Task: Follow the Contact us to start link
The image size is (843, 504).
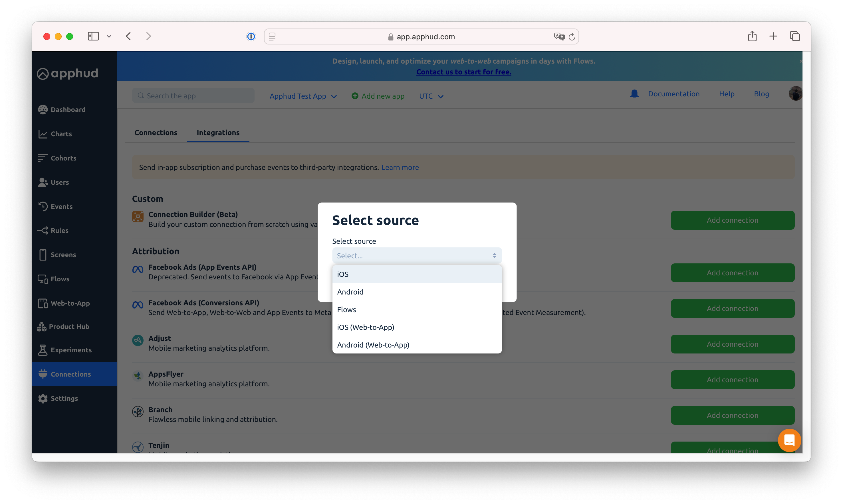Action: point(463,72)
